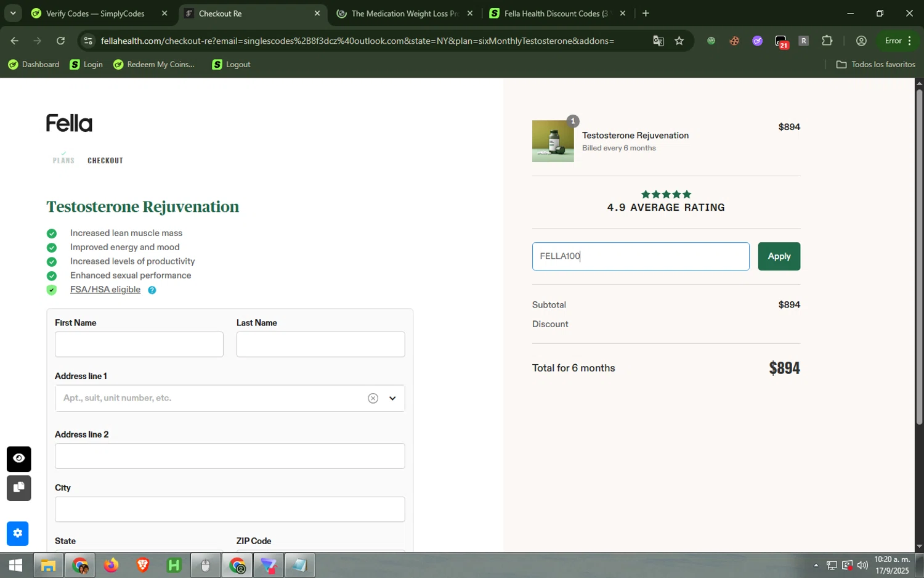
Task: Click the orange cookie extension icon
Action: 734,41
